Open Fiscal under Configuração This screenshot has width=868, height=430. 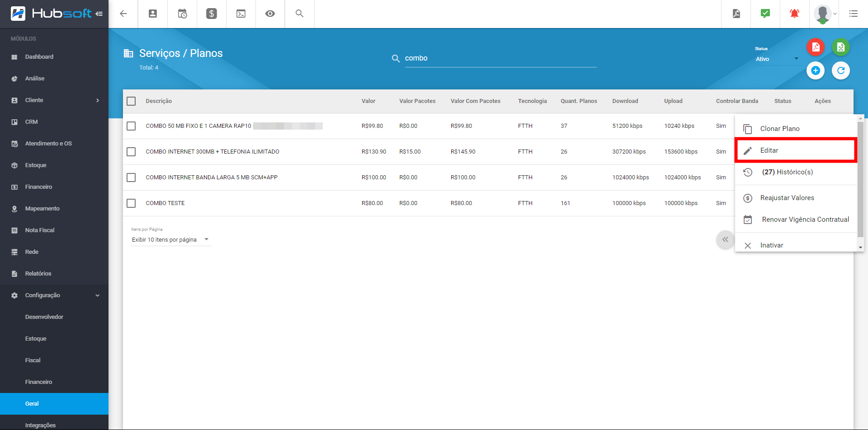click(x=54, y=360)
